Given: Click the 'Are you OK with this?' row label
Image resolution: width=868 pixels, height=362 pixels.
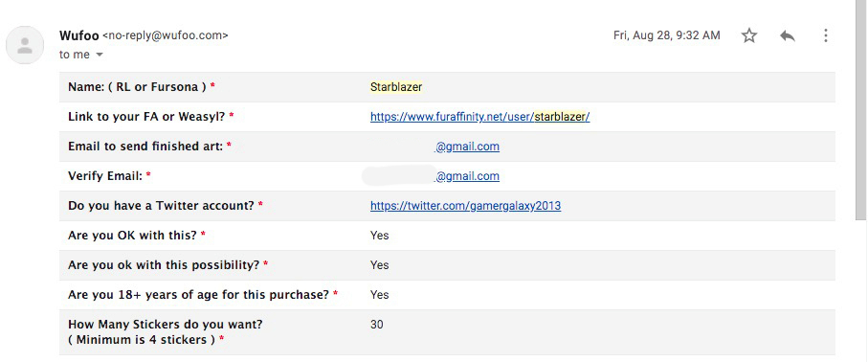Looking at the screenshot, I should [x=132, y=235].
